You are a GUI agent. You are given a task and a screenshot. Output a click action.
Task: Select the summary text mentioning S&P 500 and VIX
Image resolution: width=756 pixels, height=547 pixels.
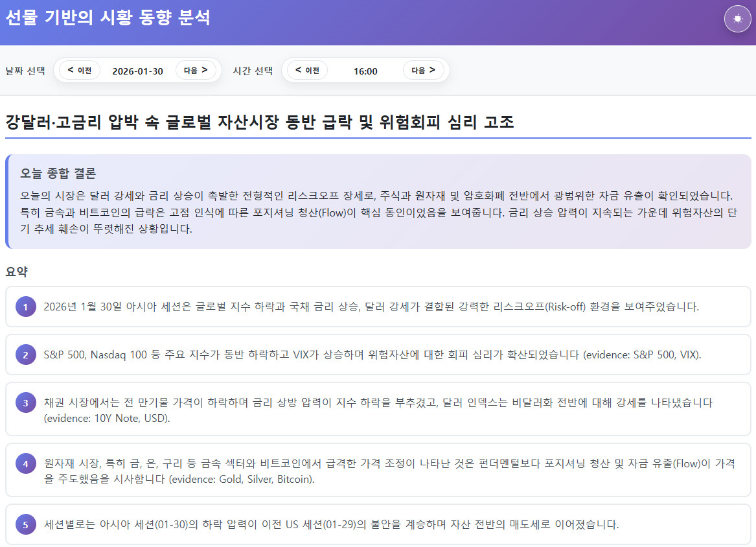tap(372, 355)
